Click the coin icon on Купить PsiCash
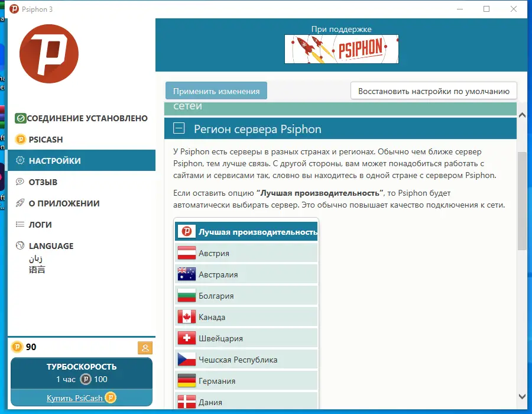The height and width of the screenshot is (414, 532). click(x=111, y=397)
